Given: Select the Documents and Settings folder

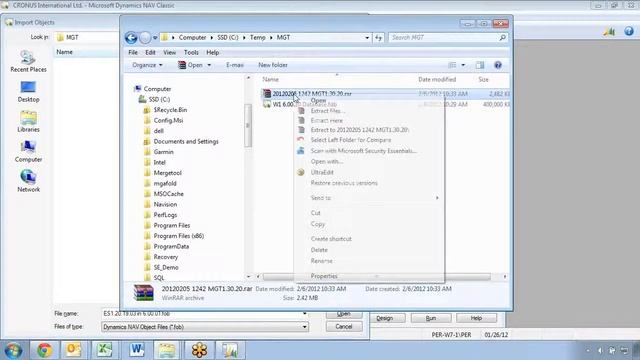Looking at the screenshot, I should tap(186, 142).
